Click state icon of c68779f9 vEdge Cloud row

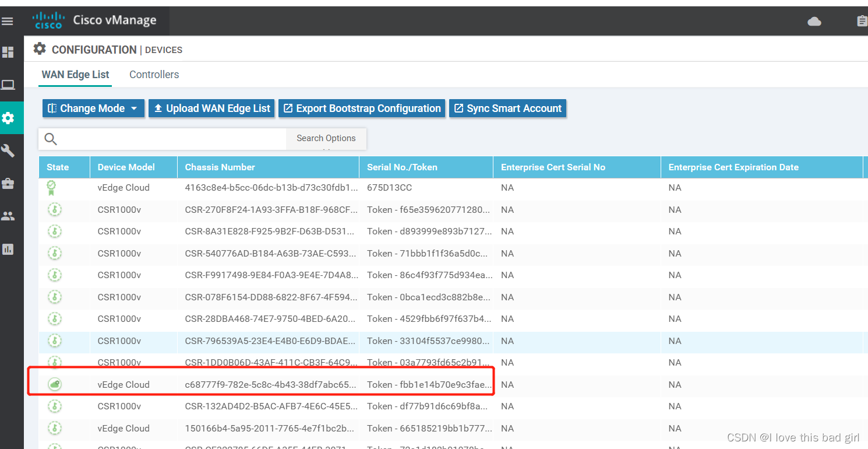[55, 384]
